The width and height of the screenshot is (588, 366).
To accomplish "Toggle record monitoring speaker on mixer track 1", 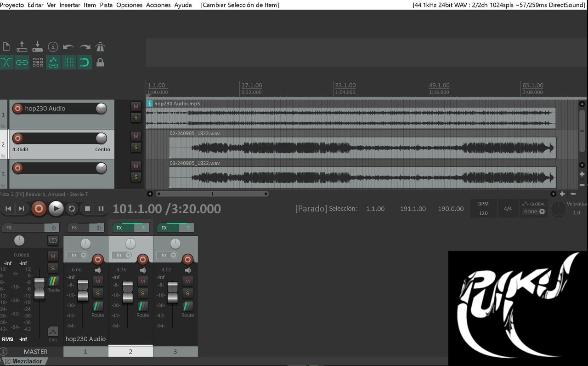I will pyautogui.click(x=98, y=270).
